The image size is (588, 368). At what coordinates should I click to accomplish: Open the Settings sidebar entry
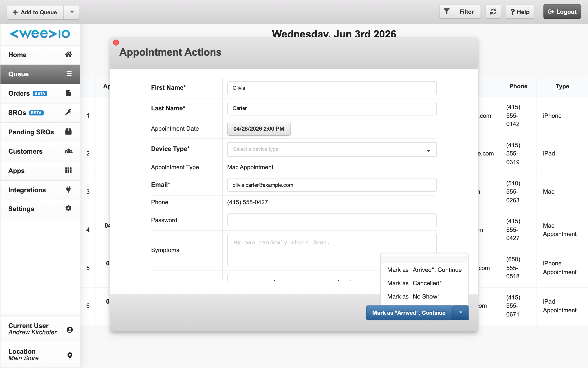40,209
